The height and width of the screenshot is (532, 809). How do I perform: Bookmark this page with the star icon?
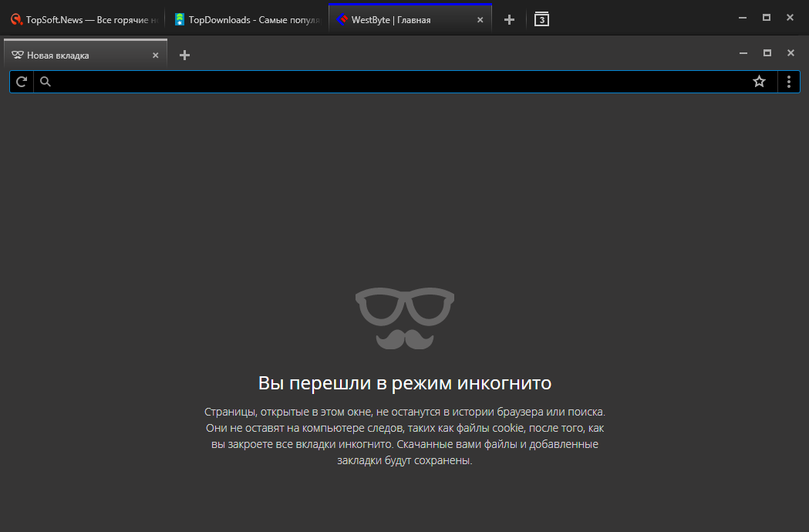click(759, 82)
